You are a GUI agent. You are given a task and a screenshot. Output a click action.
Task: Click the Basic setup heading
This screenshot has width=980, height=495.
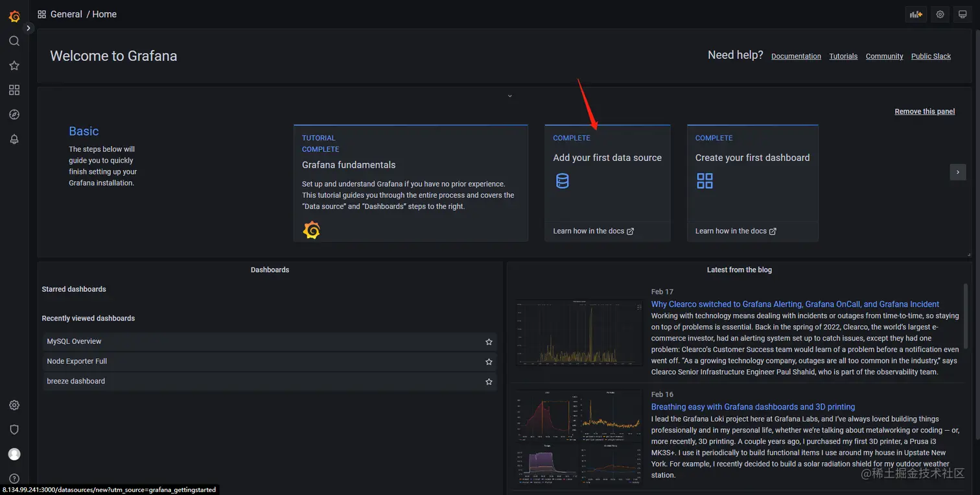click(x=84, y=131)
